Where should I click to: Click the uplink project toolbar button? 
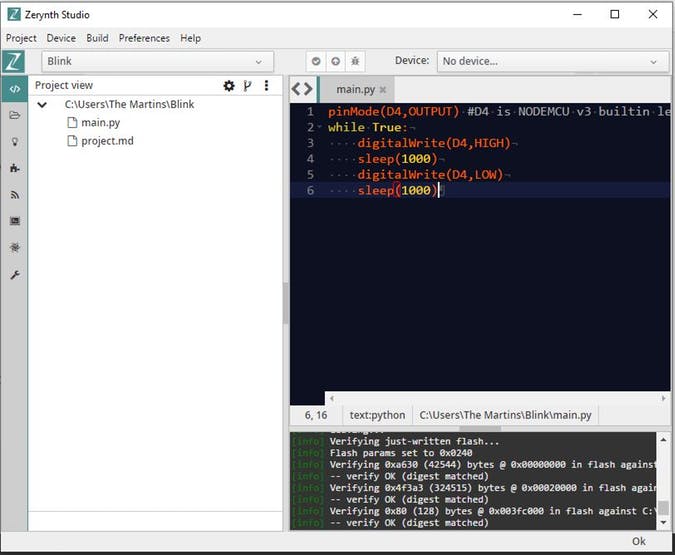coord(335,61)
